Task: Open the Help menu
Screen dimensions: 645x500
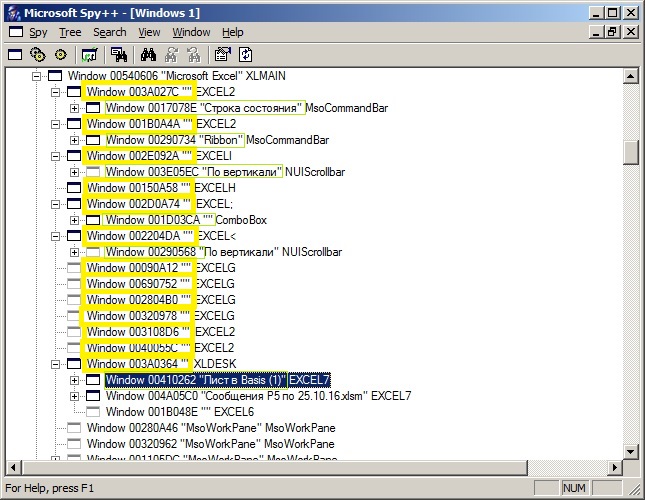Action: [232, 32]
